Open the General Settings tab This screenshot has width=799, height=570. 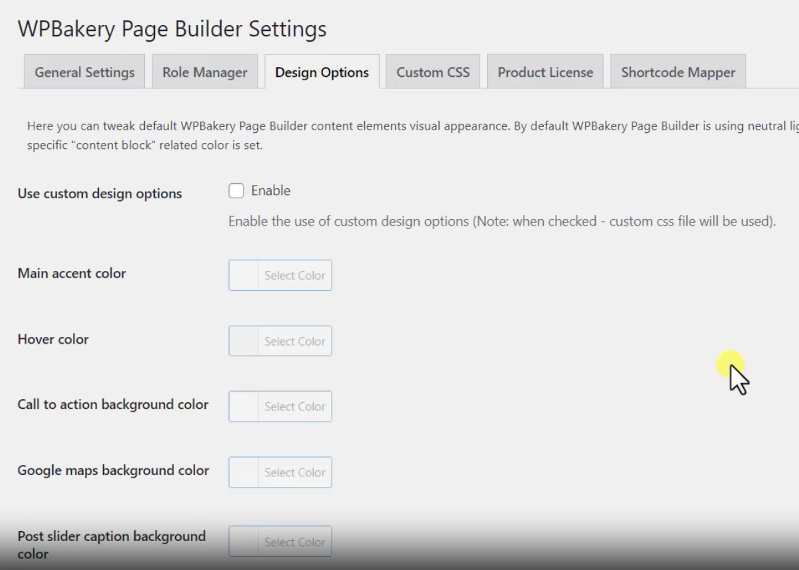(85, 72)
